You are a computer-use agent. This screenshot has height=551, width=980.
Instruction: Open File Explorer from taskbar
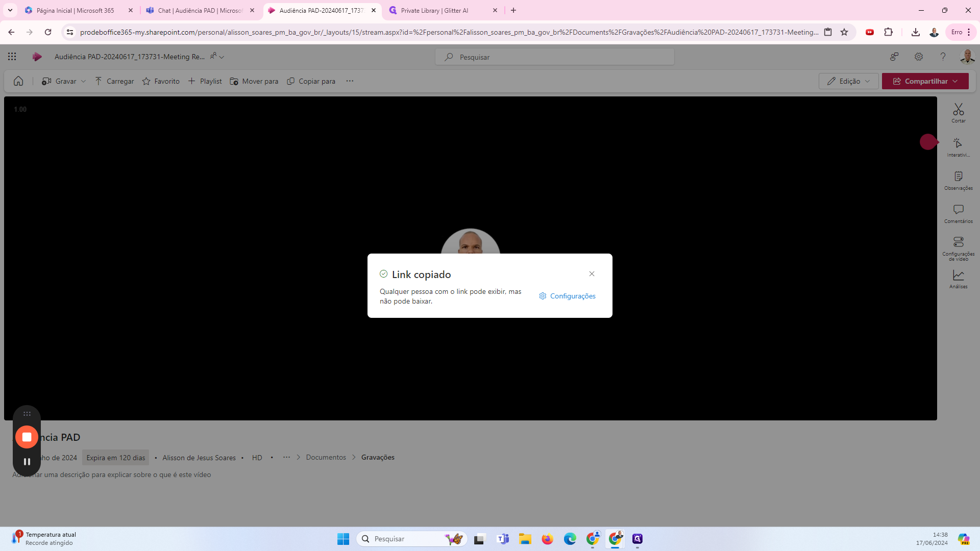click(525, 539)
